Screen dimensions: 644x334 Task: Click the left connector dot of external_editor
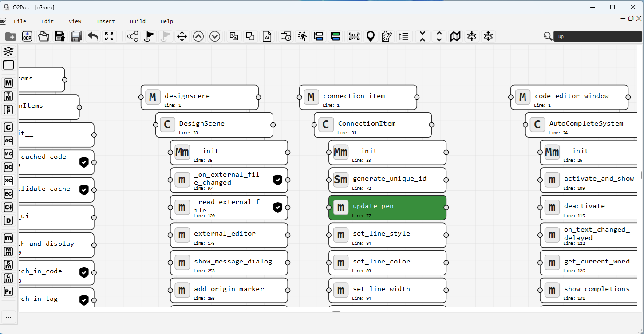pos(170,235)
